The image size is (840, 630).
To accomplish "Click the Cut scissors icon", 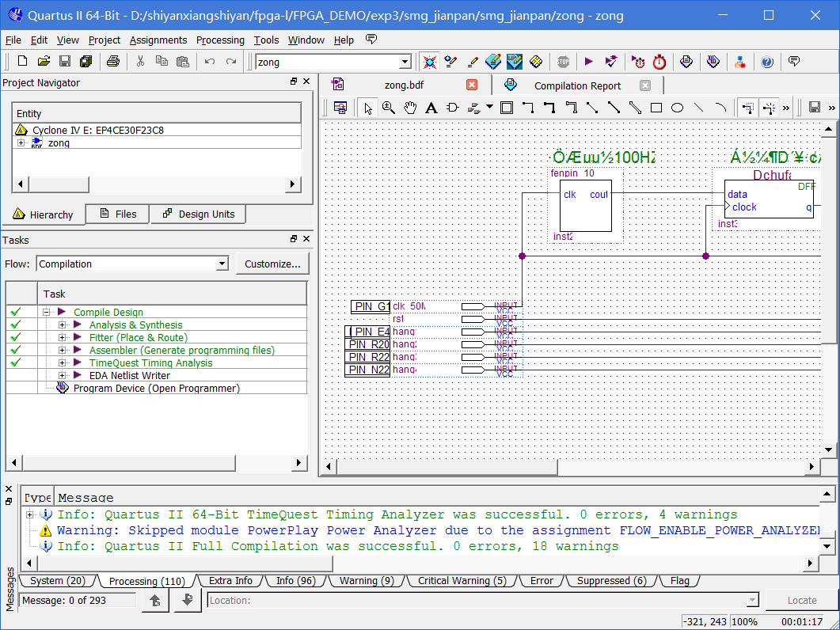I will point(140,62).
